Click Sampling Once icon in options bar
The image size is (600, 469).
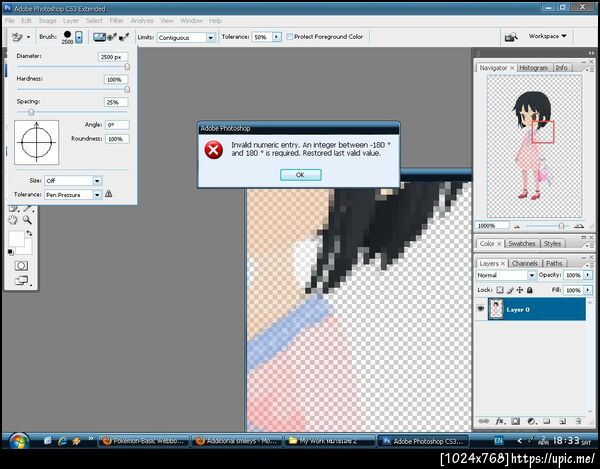coord(112,37)
